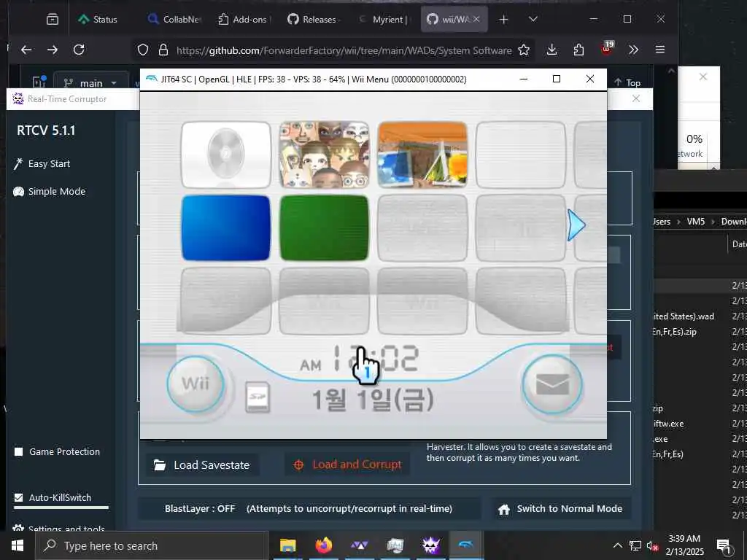Click Load and Corrupt button
Viewport: 747px width, 560px height.
[x=349, y=464]
